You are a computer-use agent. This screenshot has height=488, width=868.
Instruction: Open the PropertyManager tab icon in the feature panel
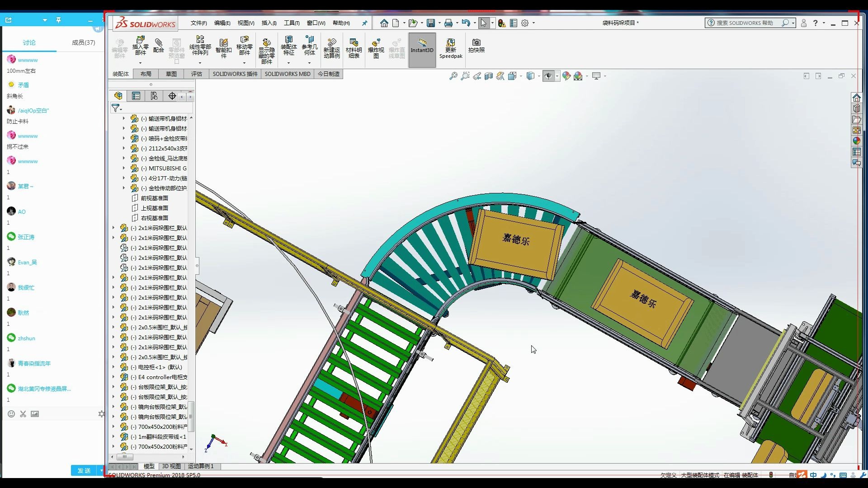pos(136,96)
